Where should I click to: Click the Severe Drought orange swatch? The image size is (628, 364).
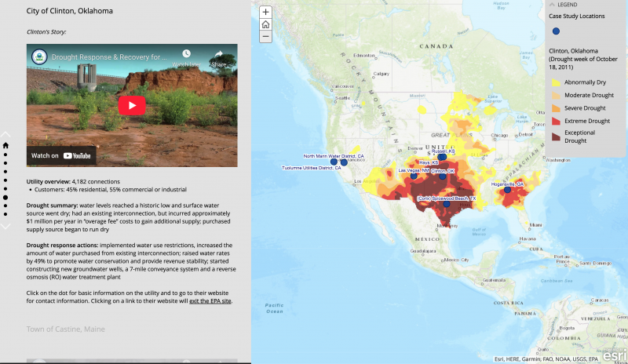tap(556, 108)
